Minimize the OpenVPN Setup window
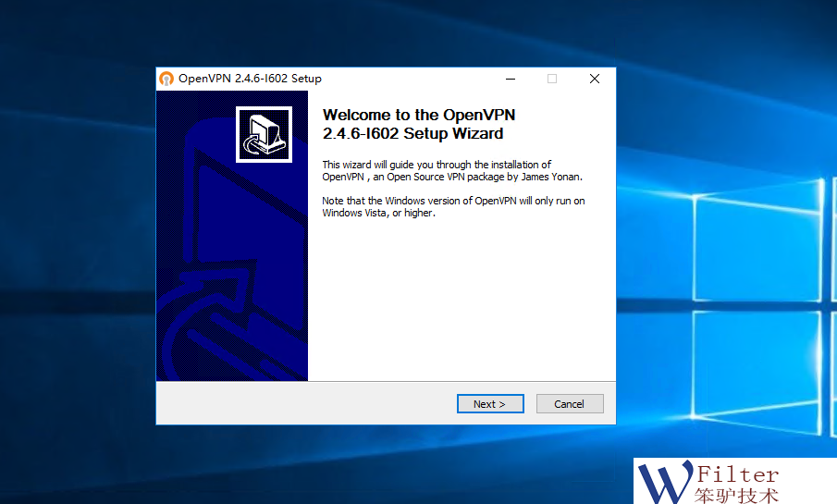Viewport: 837px width, 504px height. (x=510, y=79)
